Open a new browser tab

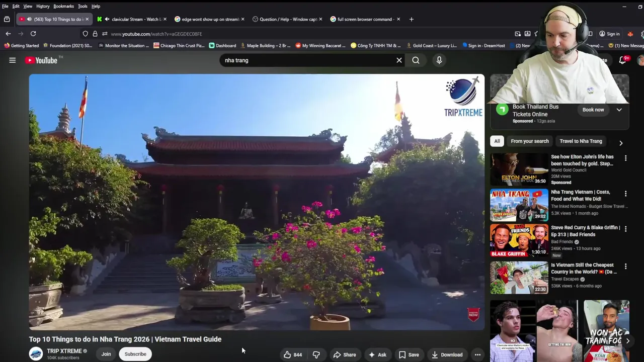click(411, 19)
